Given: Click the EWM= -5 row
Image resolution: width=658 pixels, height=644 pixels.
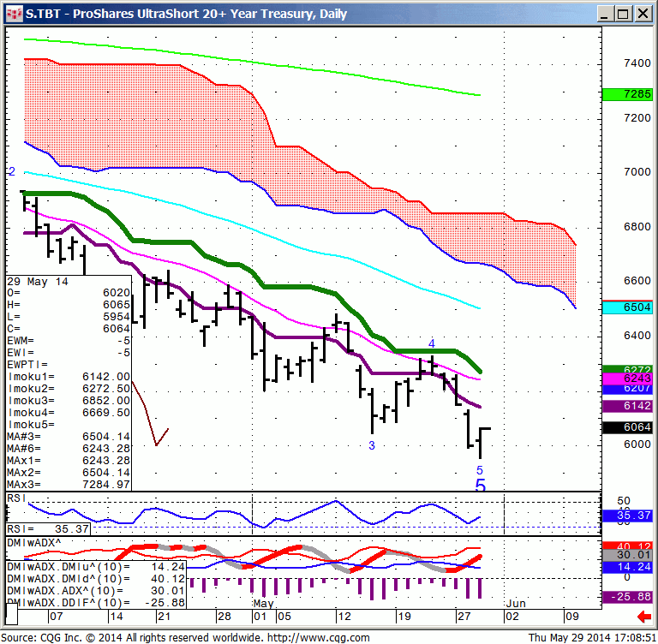Looking at the screenshot, I should click(69, 341).
